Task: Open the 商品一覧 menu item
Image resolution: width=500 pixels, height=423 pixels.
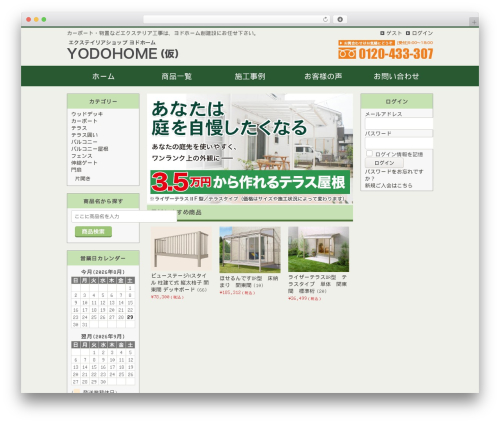Action: [x=177, y=76]
